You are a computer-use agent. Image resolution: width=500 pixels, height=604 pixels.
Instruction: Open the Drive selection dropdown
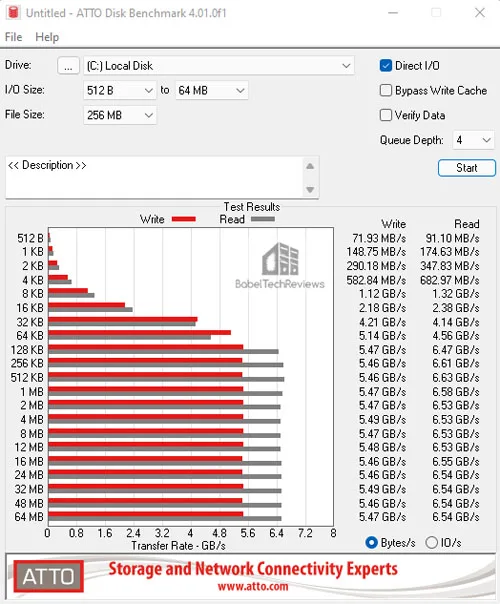[219, 65]
